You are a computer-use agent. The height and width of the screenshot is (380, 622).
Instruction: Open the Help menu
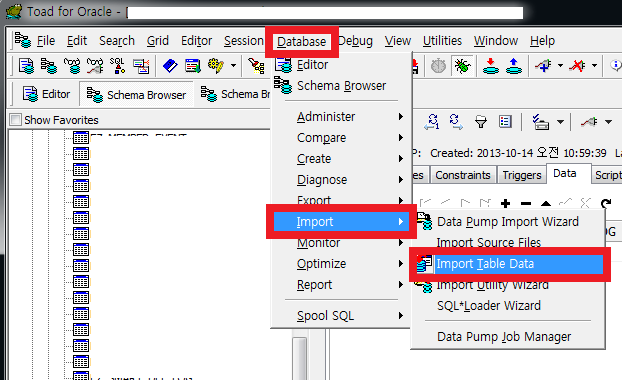(542, 41)
